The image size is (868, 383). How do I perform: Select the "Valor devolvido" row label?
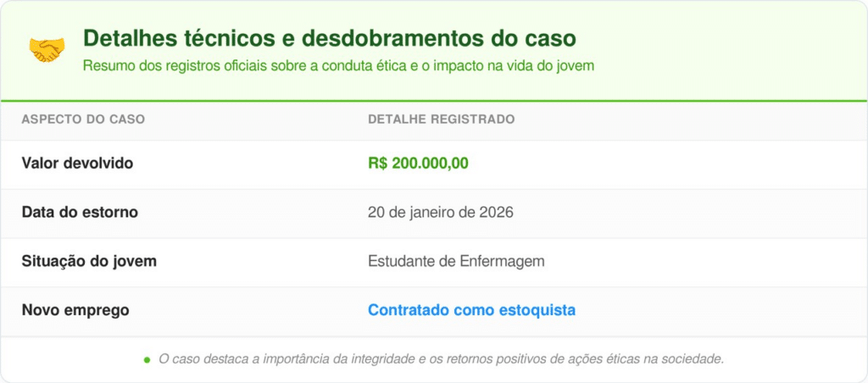click(x=77, y=164)
